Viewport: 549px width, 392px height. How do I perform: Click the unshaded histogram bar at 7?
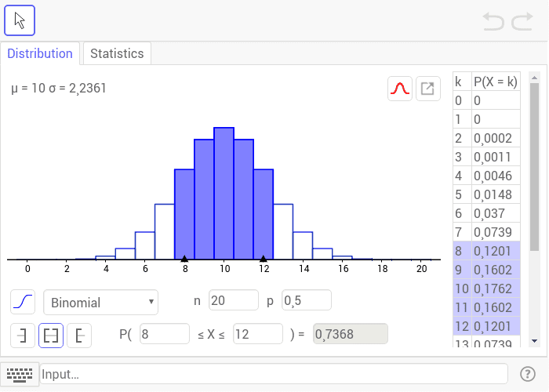coord(165,232)
